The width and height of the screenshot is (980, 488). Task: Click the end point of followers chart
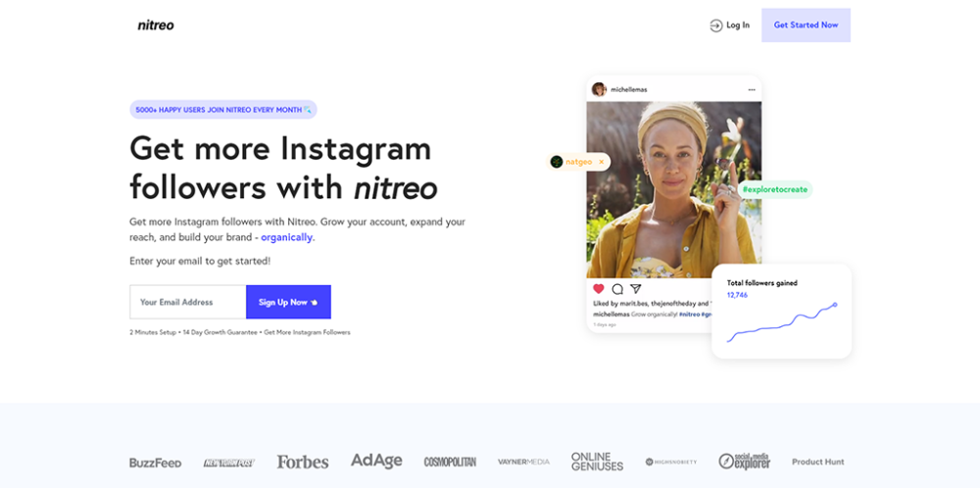[x=835, y=305]
